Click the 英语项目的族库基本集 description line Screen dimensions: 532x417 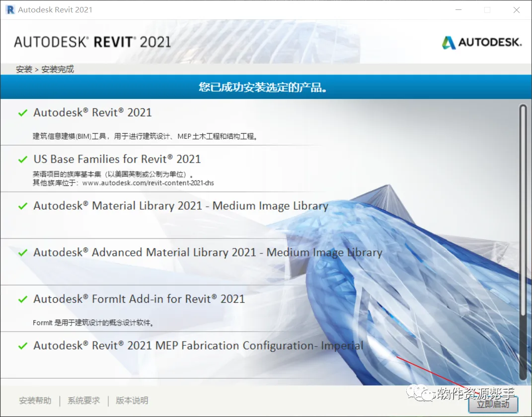(x=113, y=174)
